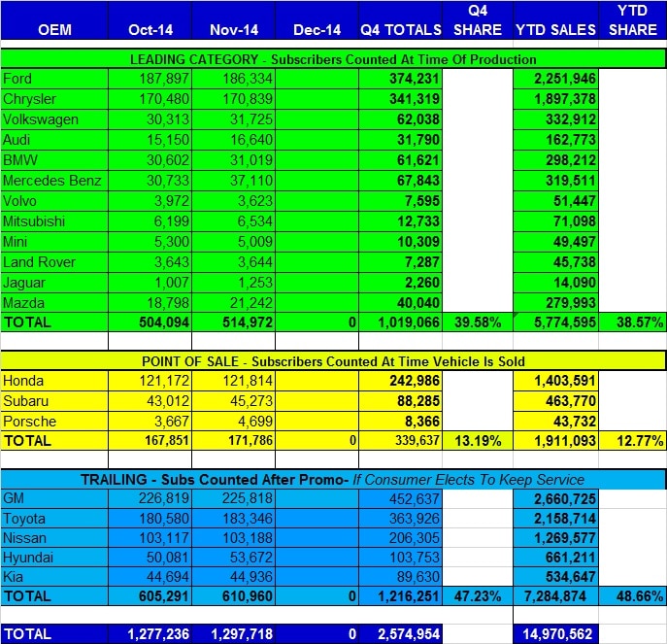The image size is (667, 644).
Task: Select the Audi row label
Action: coord(54,140)
